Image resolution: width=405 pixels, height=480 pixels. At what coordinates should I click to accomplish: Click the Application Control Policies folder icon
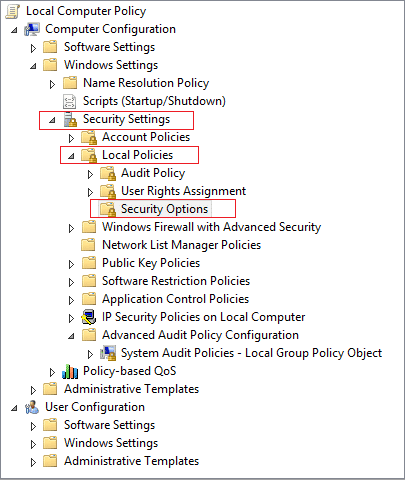[89, 299]
